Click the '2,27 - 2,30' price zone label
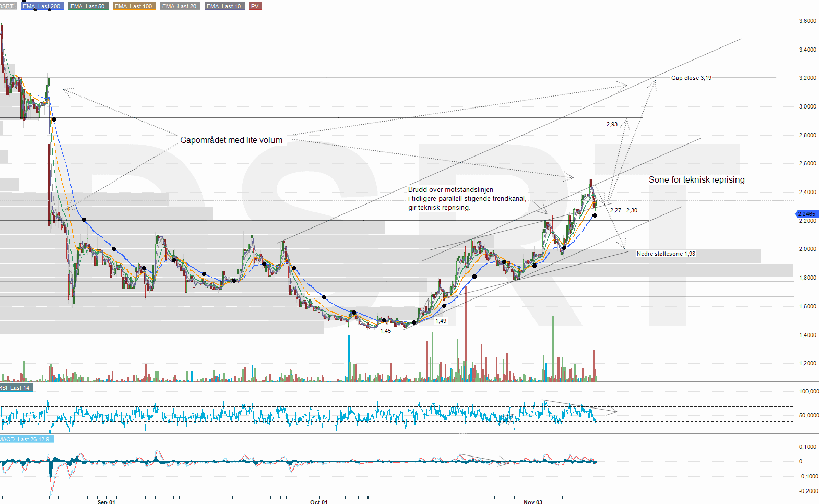Image resolution: width=819 pixels, height=504 pixels. pos(623,210)
